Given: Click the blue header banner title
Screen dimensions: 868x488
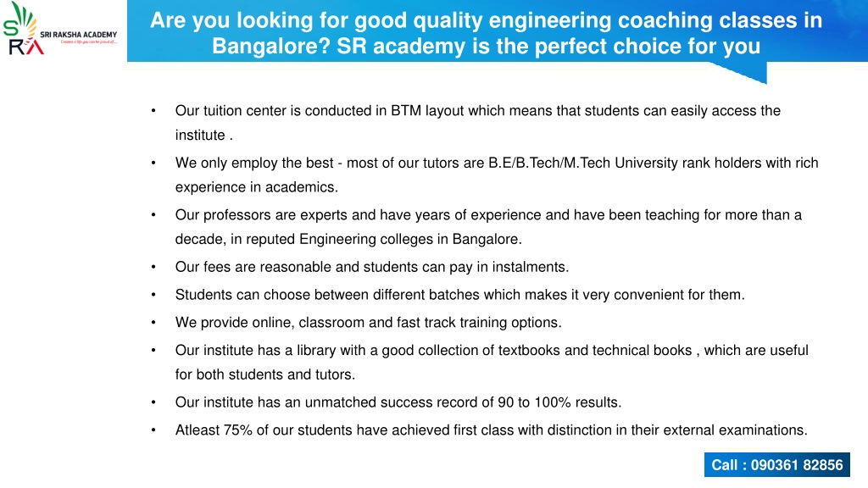Looking at the screenshot, I should coord(486,33).
